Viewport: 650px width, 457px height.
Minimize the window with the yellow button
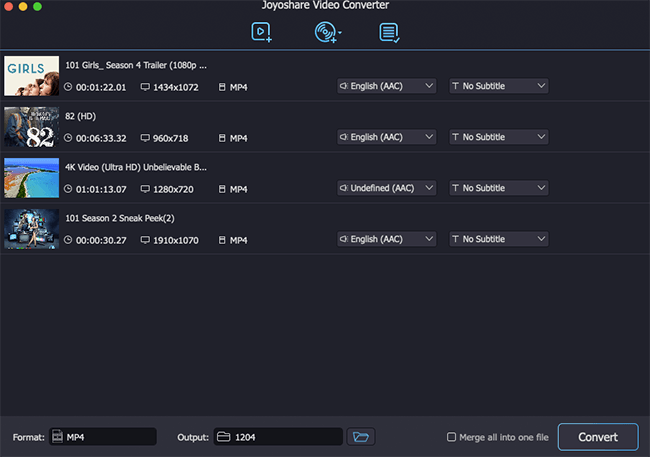click(x=23, y=7)
